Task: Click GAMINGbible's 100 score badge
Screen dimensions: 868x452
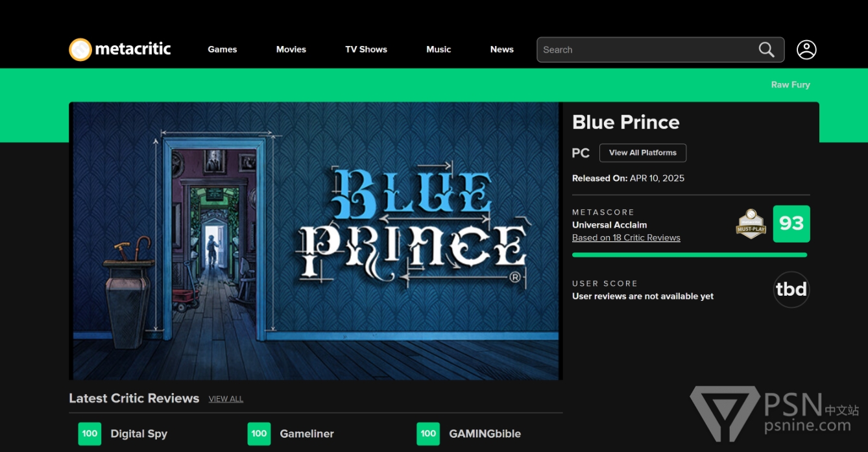Action: coord(428,434)
